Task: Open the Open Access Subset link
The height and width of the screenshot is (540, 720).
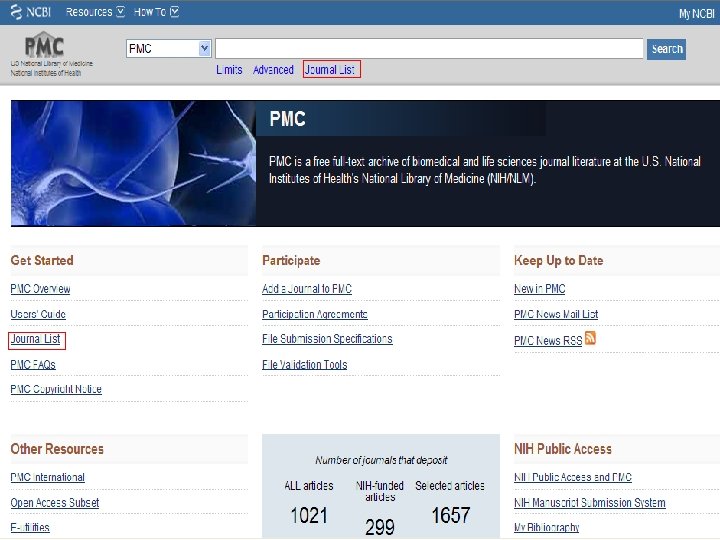Action: tap(55, 502)
